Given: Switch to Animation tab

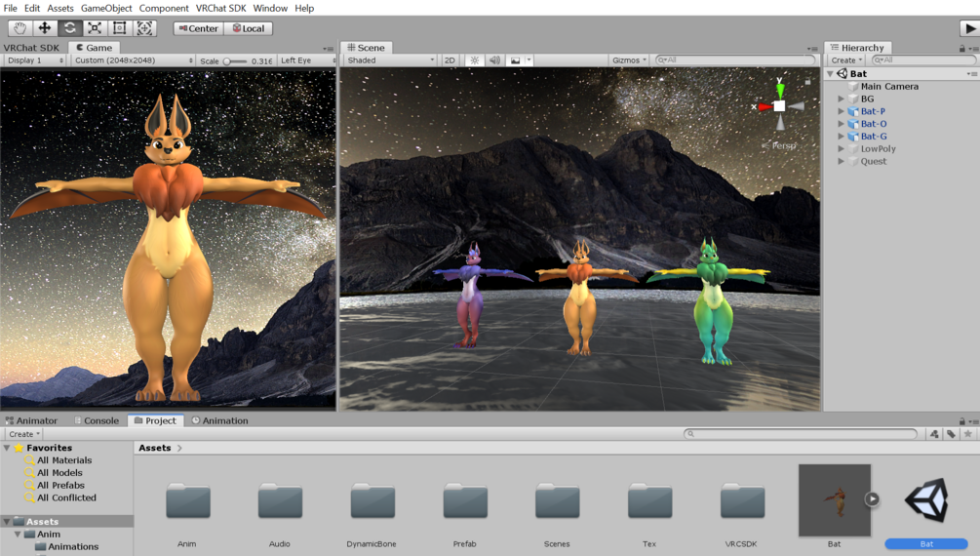Looking at the screenshot, I should 220,420.
